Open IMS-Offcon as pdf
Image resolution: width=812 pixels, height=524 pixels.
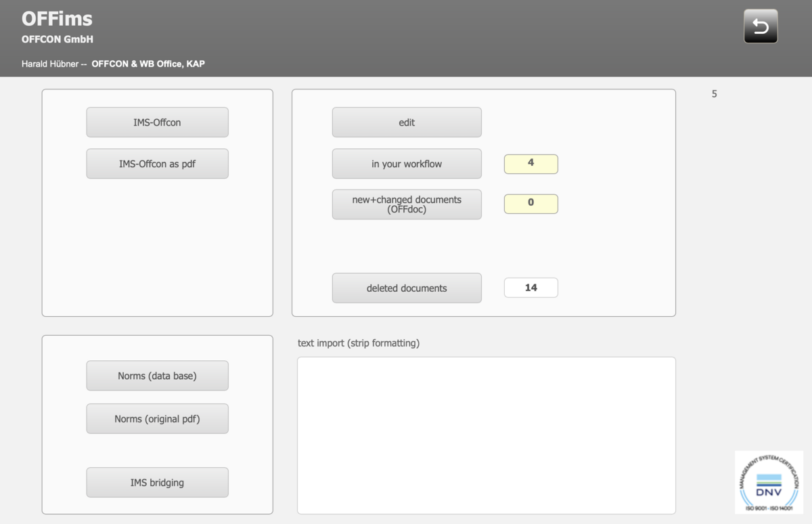tap(157, 164)
